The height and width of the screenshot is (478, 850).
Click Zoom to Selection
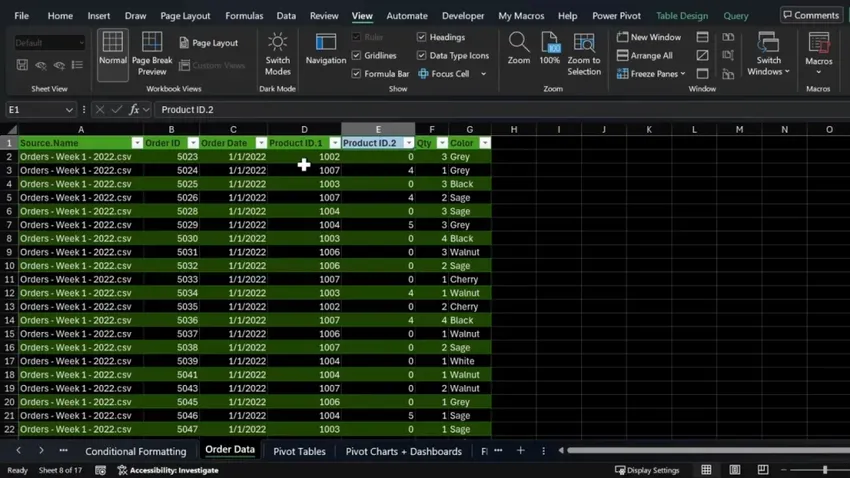coord(584,54)
